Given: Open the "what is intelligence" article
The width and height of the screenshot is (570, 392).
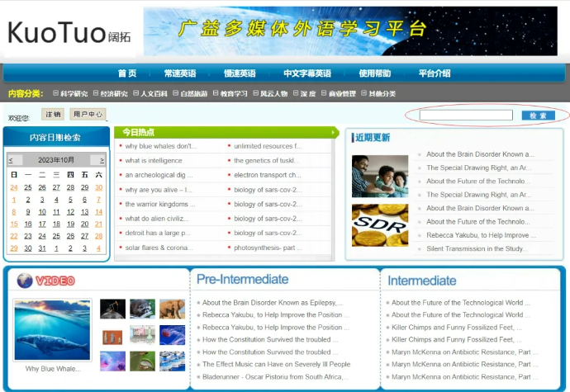Looking at the screenshot, I should pyautogui.click(x=154, y=161).
